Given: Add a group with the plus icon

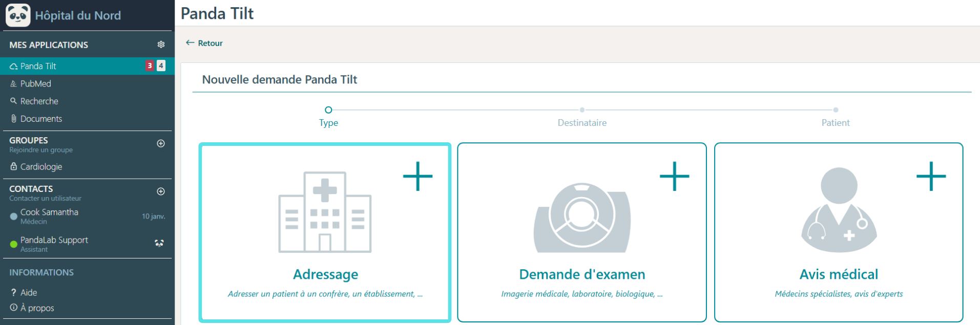Looking at the screenshot, I should 161,143.
